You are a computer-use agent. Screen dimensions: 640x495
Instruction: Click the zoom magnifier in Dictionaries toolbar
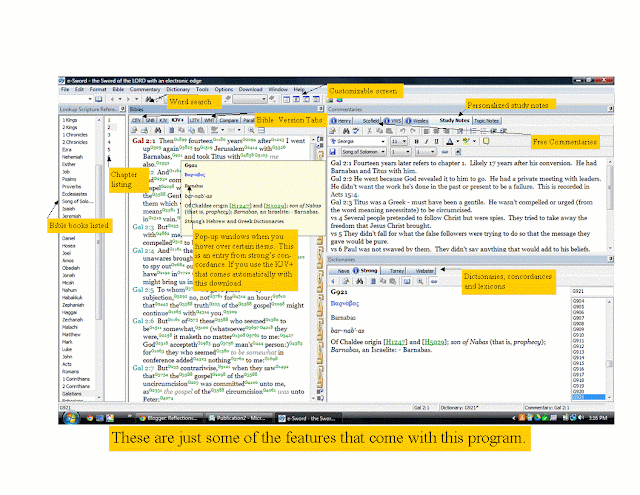click(x=420, y=281)
